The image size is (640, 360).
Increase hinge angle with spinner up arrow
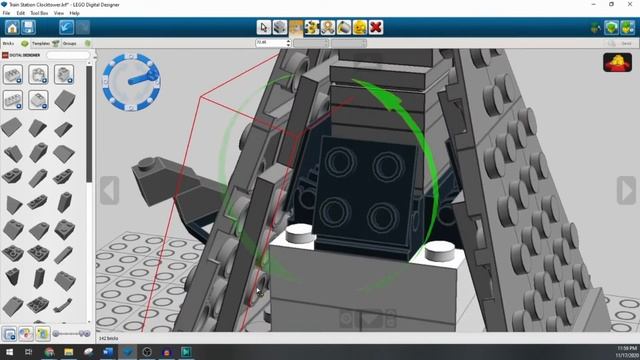[288, 41]
